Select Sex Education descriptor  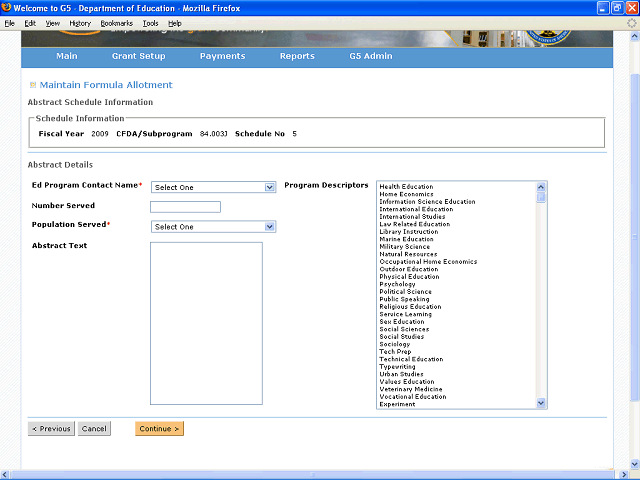tap(402, 322)
